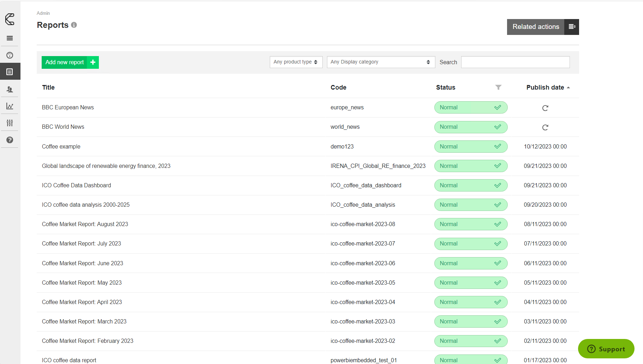Open the Support chat button
This screenshot has height=364, width=643.
point(606,349)
